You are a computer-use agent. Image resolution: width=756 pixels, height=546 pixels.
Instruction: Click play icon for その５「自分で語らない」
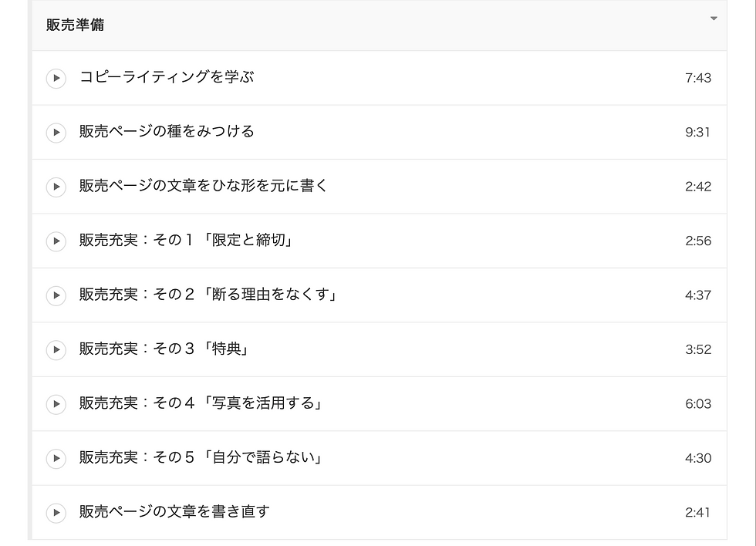[56, 459]
